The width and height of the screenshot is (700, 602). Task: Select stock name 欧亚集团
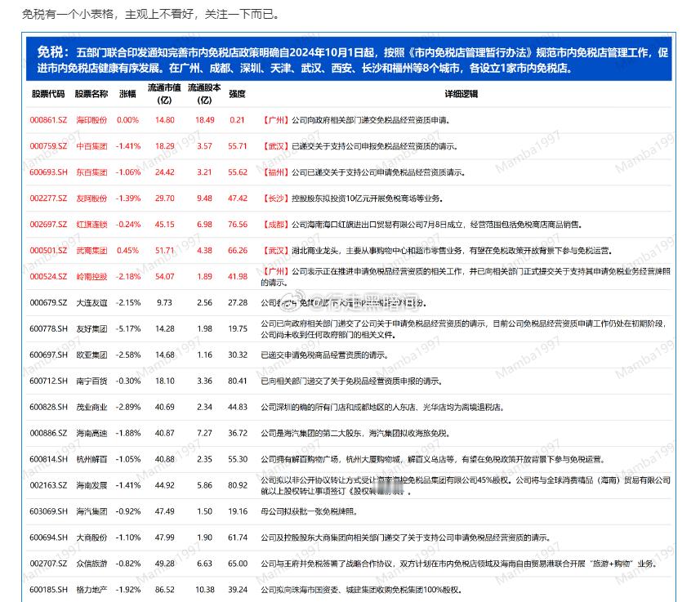91,355
